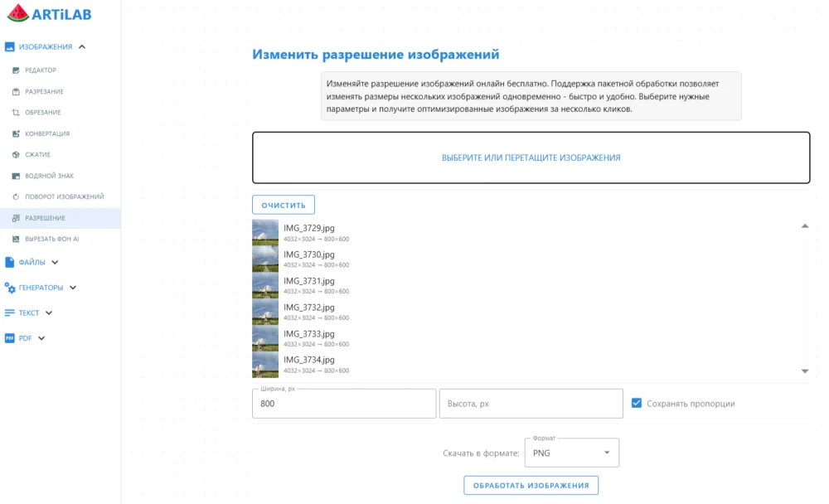Click the Разрезание icon in sidebar
This screenshot has height=504, width=829.
(x=16, y=91)
